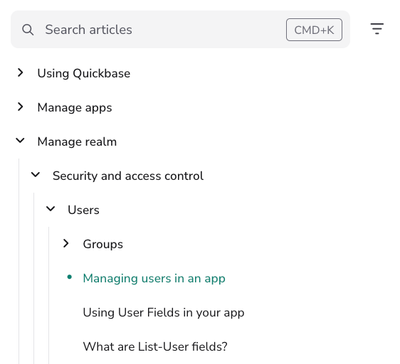The width and height of the screenshot is (400, 364).
Task: Click the green active-article bullet dot
Action: (69, 277)
